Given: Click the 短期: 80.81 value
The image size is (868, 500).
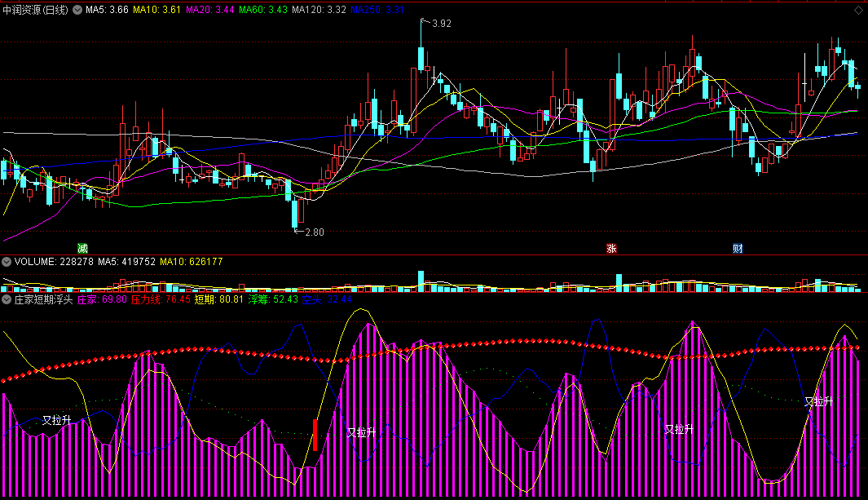Looking at the screenshot, I should tap(219, 299).
